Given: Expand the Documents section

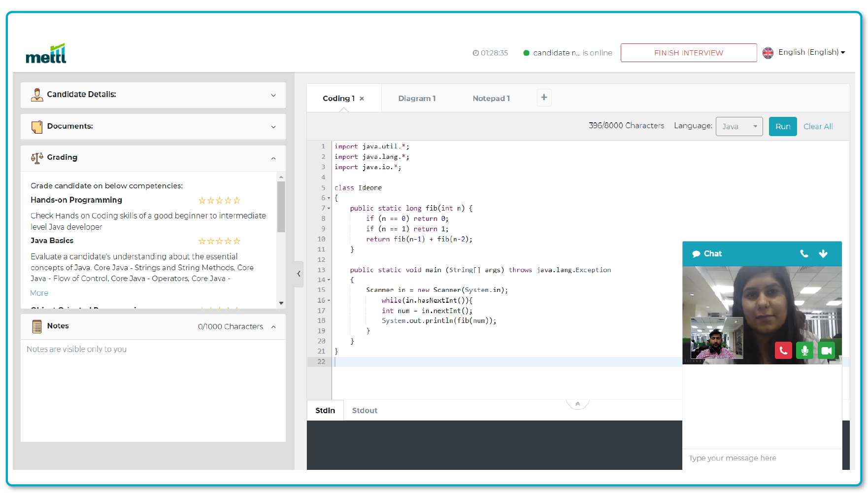Looking at the screenshot, I should coord(273,127).
